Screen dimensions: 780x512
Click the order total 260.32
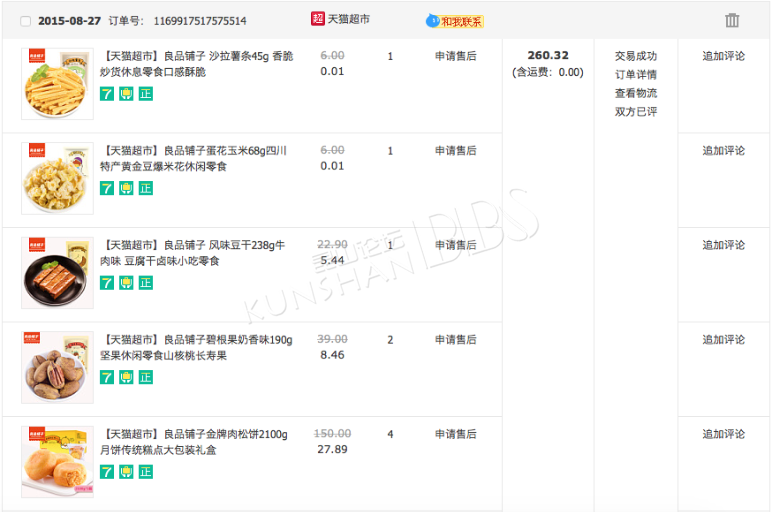(548, 55)
